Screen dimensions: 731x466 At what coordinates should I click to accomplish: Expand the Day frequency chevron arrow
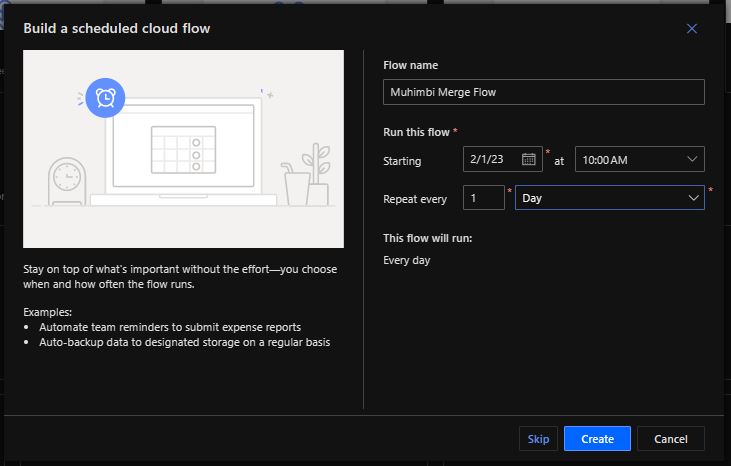click(x=693, y=198)
